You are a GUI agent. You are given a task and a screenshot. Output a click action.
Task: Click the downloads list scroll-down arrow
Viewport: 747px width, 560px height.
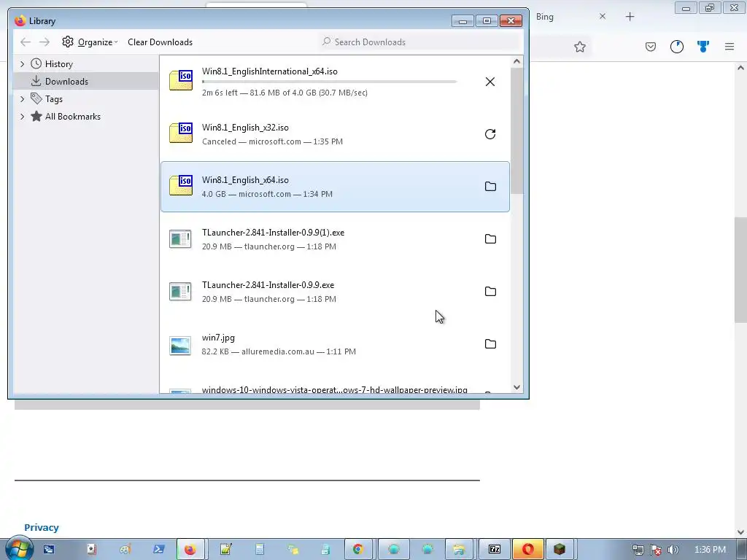pos(517,388)
